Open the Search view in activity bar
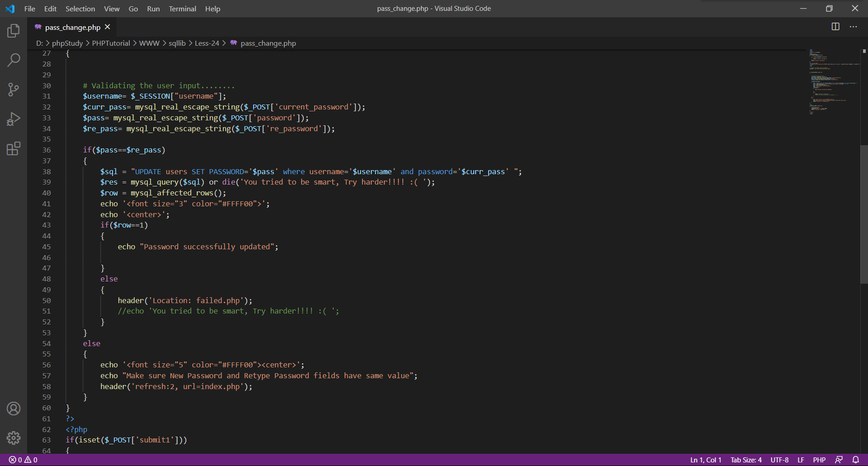 pyautogui.click(x=14, y=60)
